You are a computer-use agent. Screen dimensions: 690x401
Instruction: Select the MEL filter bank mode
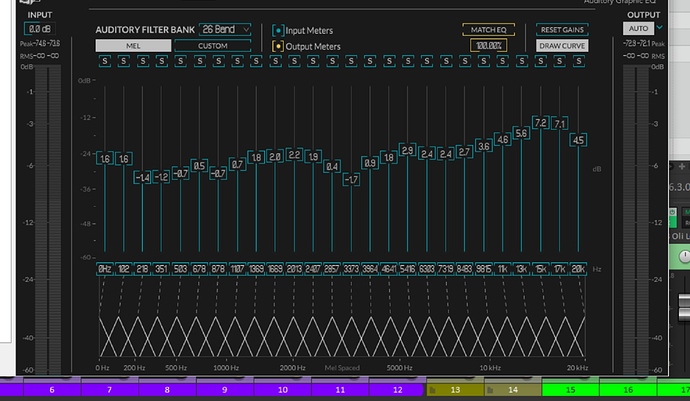pos(133,46)
